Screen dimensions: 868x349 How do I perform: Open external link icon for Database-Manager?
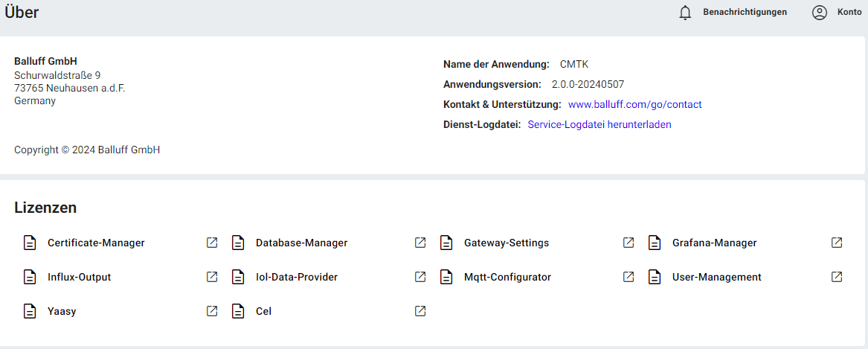pyautogui.click(x=420, y=243)
